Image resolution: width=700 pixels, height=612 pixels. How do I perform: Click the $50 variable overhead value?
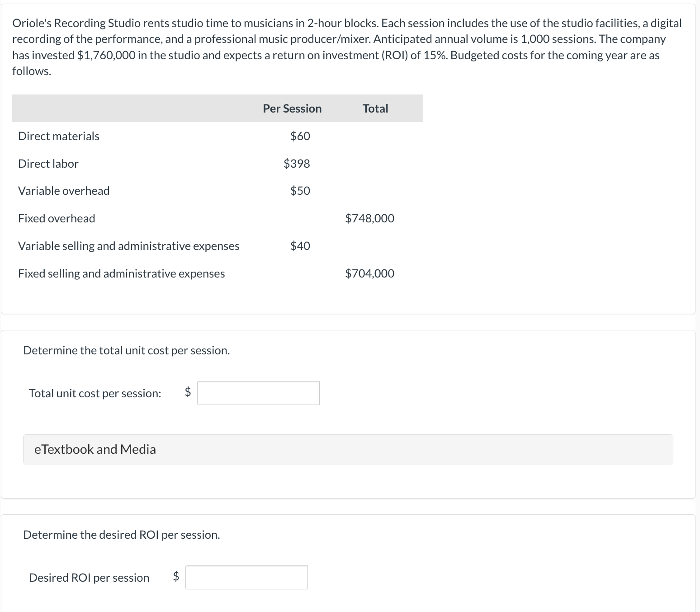click(x=300, y=191)
